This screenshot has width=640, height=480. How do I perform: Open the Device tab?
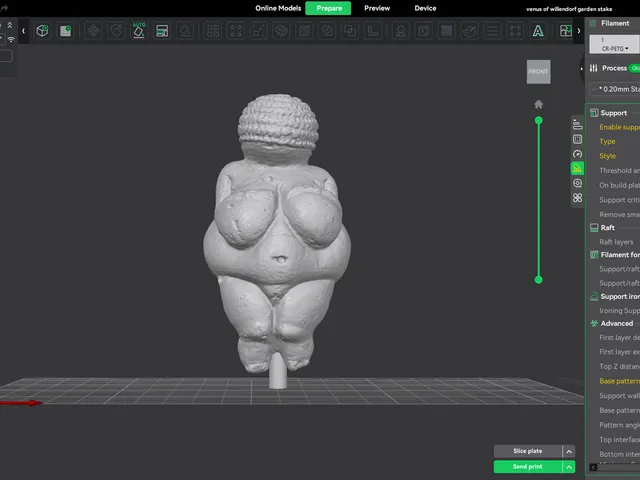[425, 8]
